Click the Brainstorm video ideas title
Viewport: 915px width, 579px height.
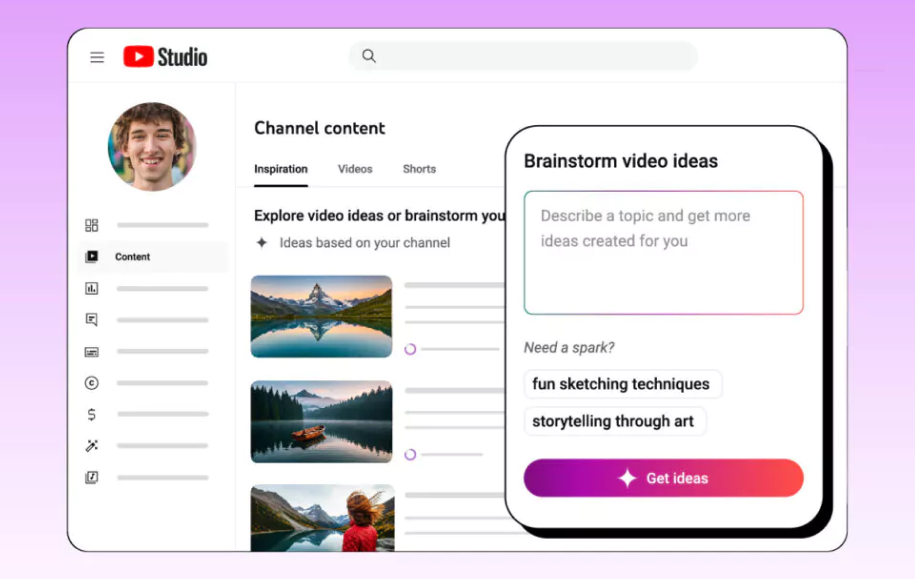pos(621,161)
